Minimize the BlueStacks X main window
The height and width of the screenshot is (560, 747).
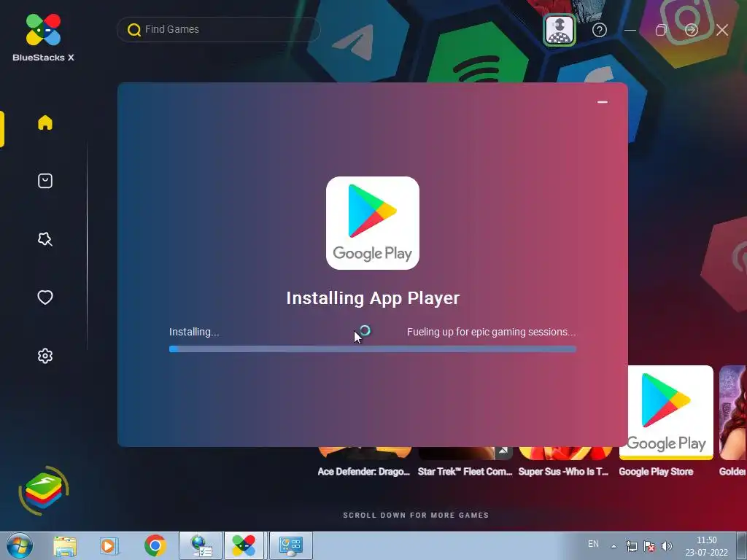(x=630, y=30)
